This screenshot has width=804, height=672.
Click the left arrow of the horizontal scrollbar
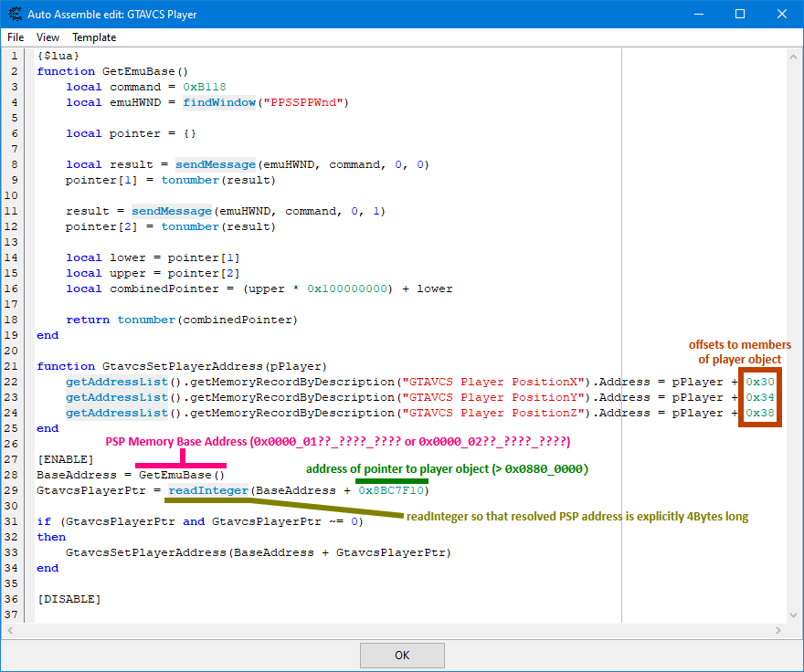click(9, 630)
